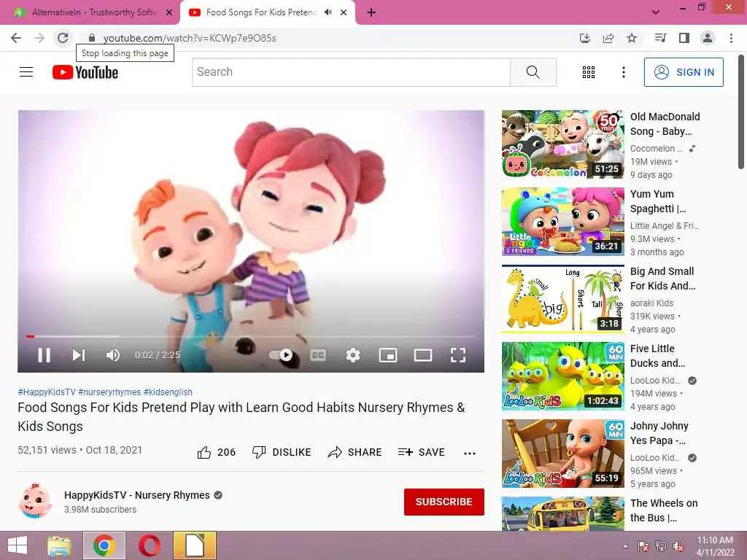
Task: Click the DISLIKE button
Action: (282, 452)
